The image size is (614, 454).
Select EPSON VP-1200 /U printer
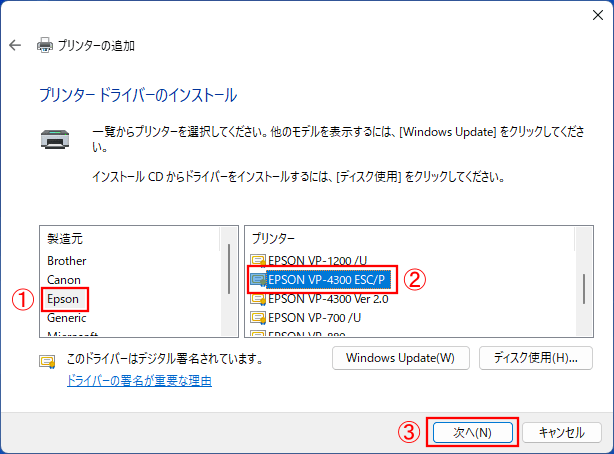(x=318, y=260)
